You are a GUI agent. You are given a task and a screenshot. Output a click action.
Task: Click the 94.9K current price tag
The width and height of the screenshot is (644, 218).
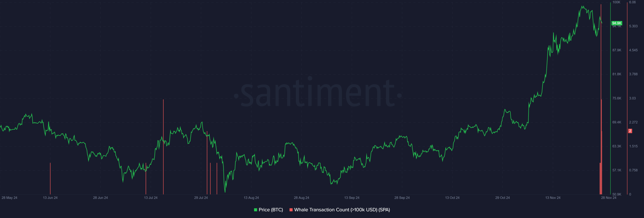[x=617, y=23]
